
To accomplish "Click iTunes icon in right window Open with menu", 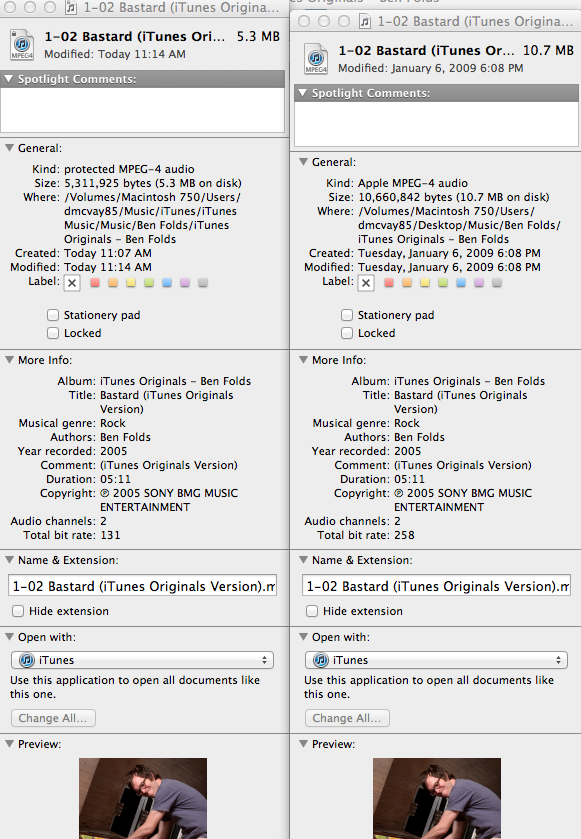I will pyautogui.click(x=321, y=660).
